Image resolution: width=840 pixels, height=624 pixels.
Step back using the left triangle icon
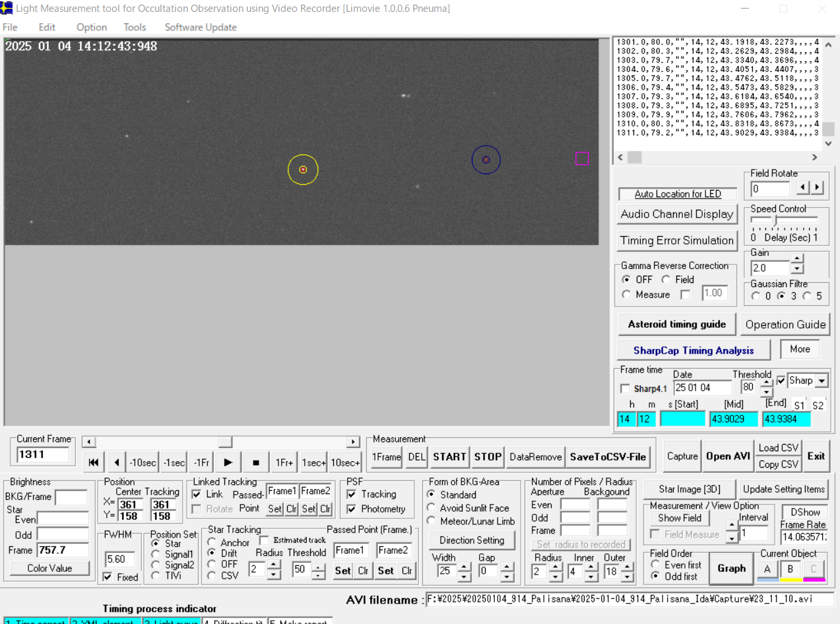point(117,462)
